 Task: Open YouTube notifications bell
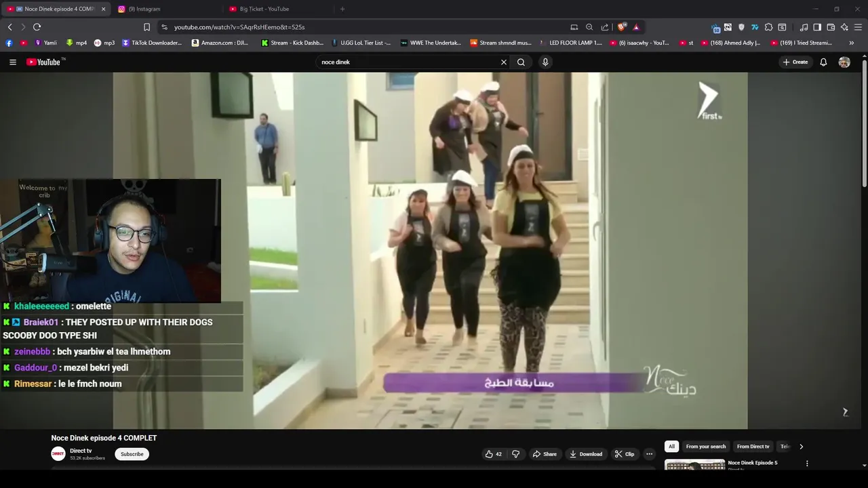click(823, 62)
